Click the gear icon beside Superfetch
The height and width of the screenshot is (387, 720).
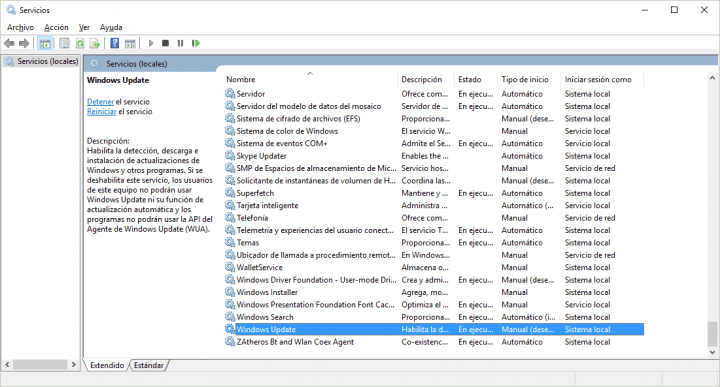(x=230, y=193)
